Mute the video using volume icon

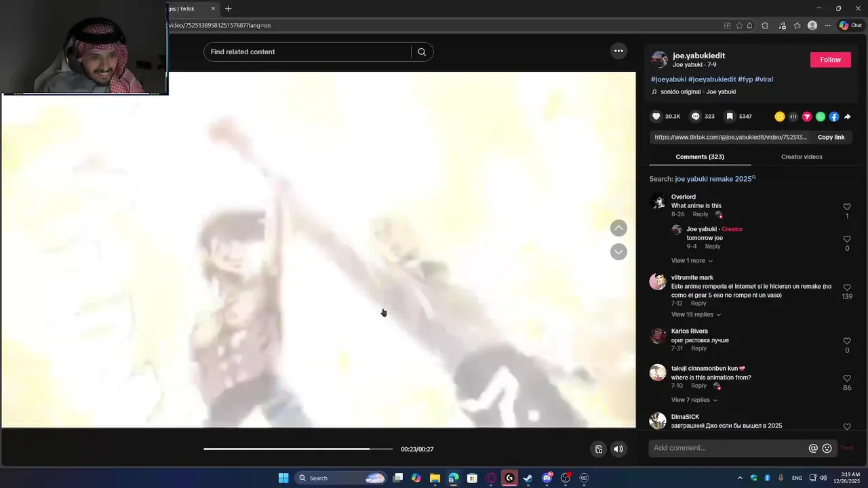point(618,449)
